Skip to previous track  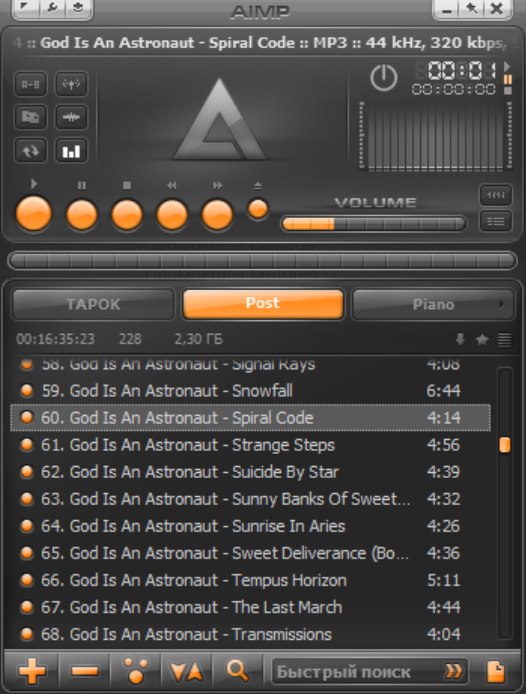point(172,215)
